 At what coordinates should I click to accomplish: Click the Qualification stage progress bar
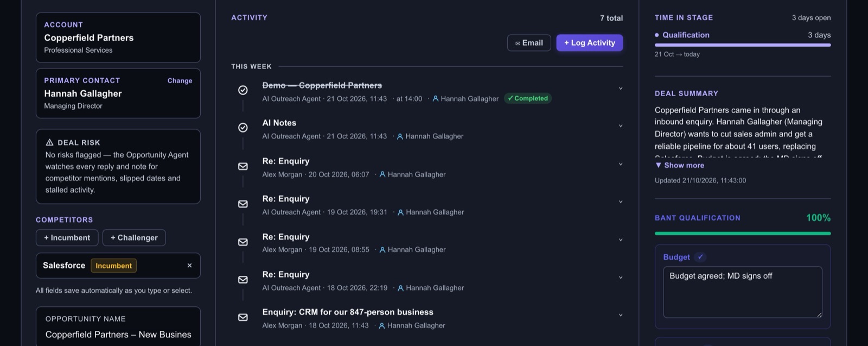point(743,45)
